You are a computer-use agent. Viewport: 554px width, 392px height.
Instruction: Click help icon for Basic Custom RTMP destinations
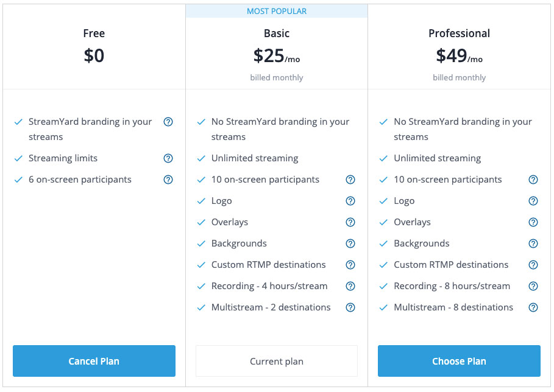pos(350,265)
